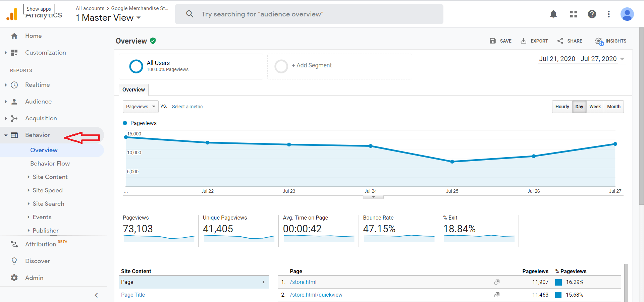Viewport: 644px width, 302px height.
Task: Open the notifications bell
Action: point(553,14)
